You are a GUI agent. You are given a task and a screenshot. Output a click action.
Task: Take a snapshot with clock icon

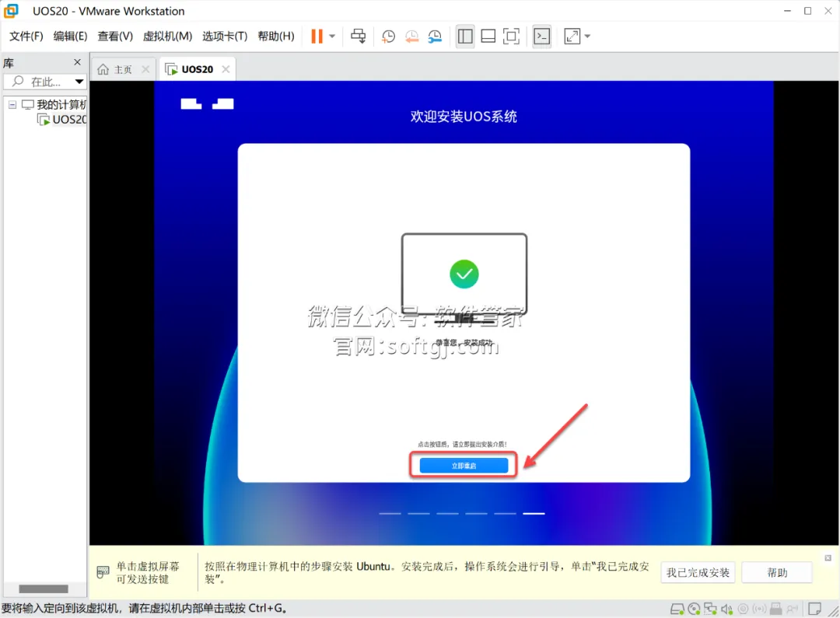(x=388, y=37)
